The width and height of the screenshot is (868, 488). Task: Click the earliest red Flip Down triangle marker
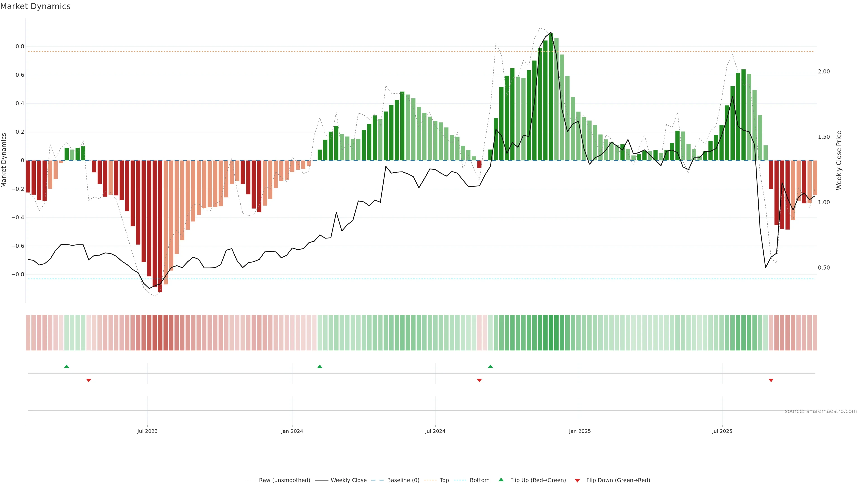[89, 380]
